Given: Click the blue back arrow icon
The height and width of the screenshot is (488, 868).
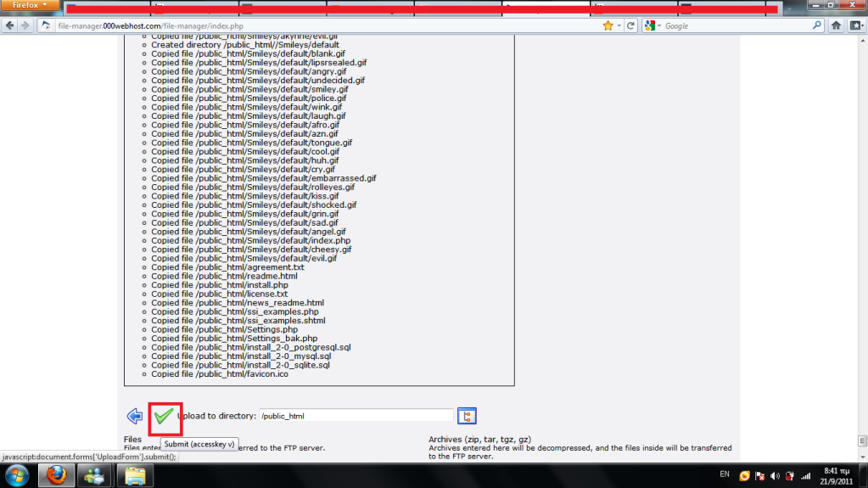Looking at the screenshot, I should 135,416.
